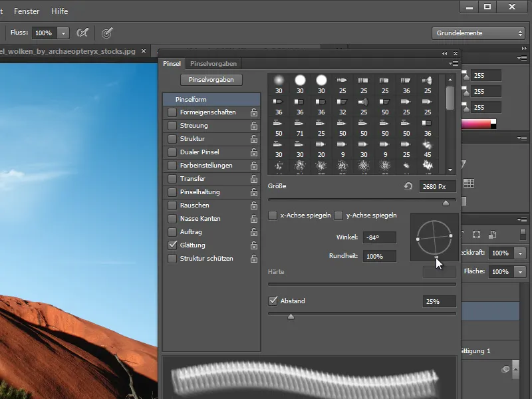Click Fluss 100% value field

[x=45, y=33]
